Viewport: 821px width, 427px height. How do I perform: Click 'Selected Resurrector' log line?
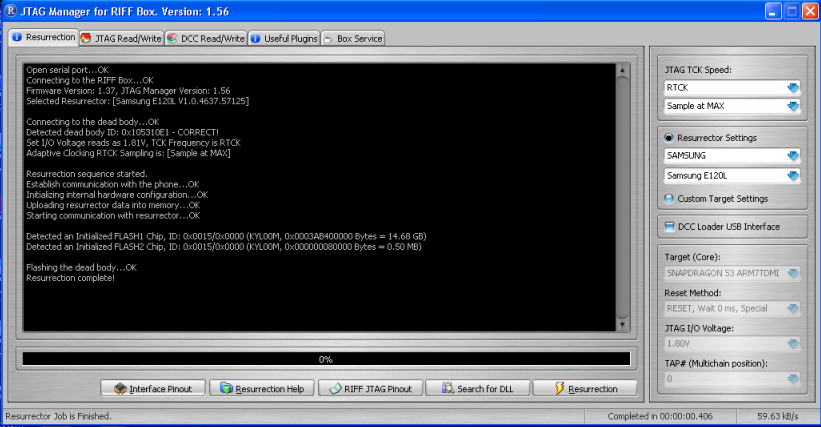(x=138, y=101)
